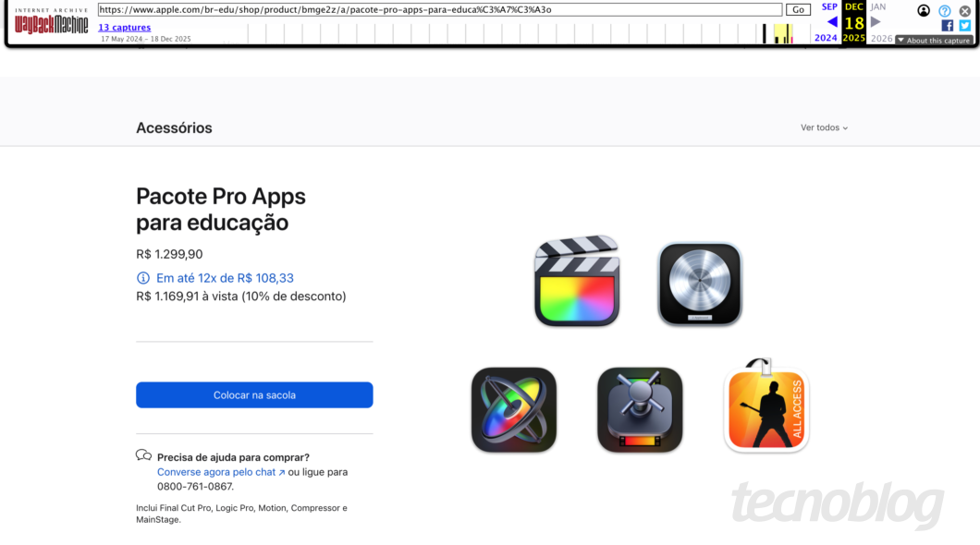Click the Wayback Machine URL field
Viewport: 980px width, 545px height.
(440, 10)
